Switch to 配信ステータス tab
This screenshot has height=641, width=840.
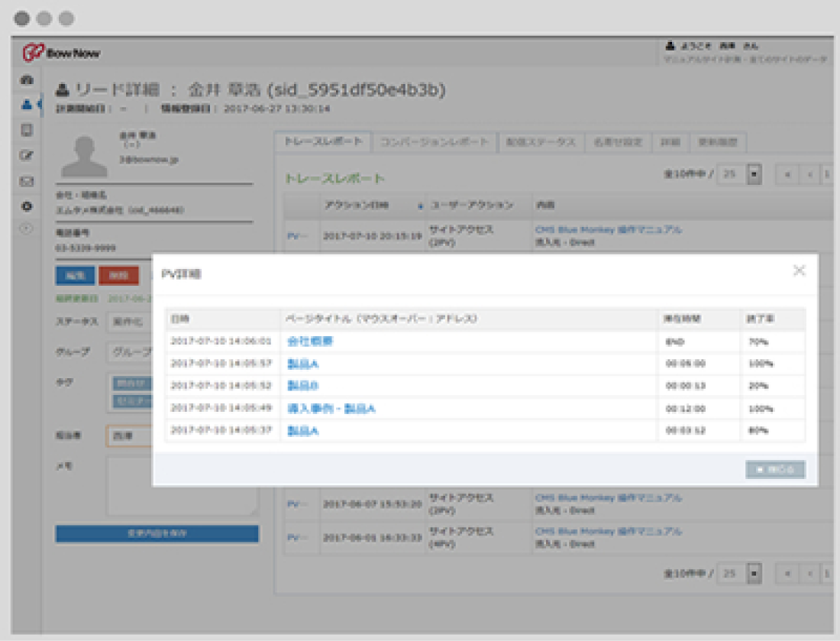(x=541, y=142)
